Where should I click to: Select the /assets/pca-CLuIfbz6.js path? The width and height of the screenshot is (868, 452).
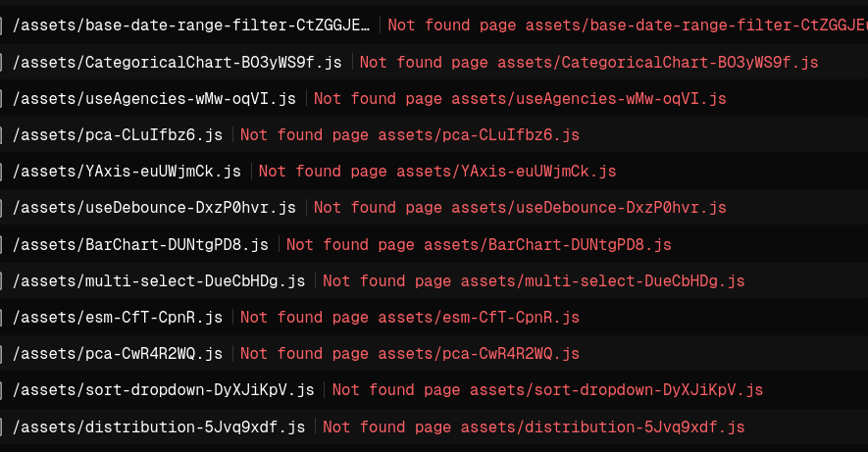pos(118,135)
